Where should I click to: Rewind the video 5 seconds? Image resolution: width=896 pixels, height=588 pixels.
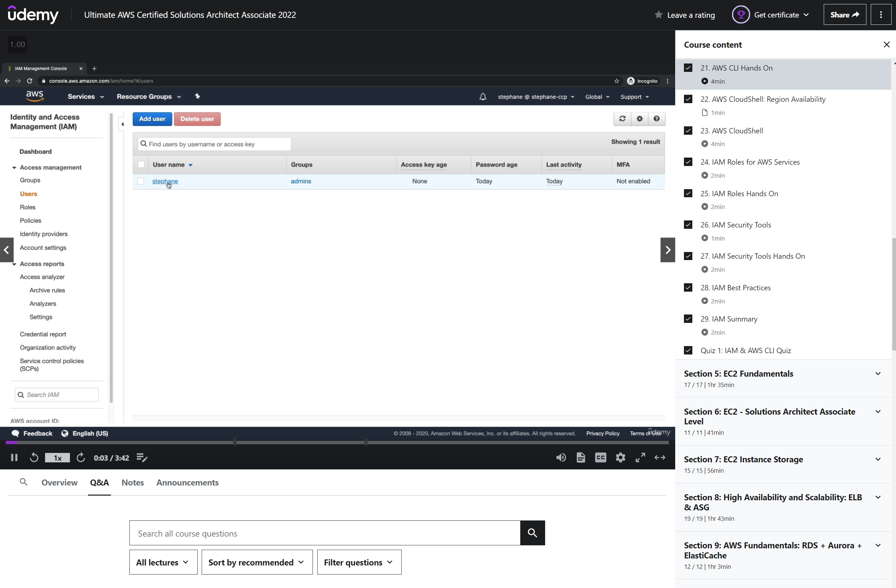34,458
